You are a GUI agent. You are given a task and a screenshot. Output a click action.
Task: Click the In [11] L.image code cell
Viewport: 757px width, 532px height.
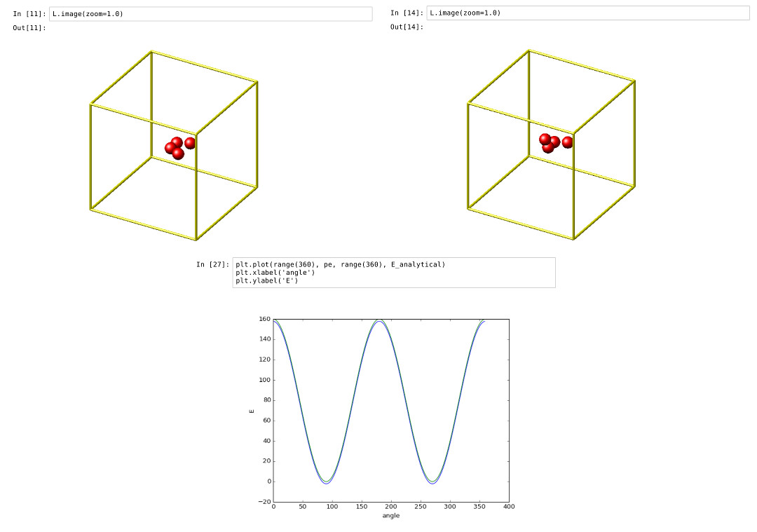tap(210, 14)
